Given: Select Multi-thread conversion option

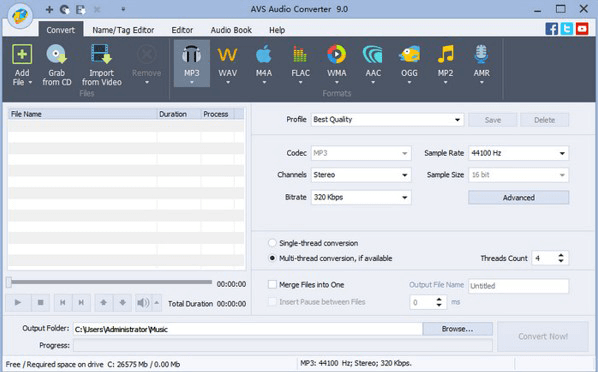Looking at the screenshot, I should 272,258.
